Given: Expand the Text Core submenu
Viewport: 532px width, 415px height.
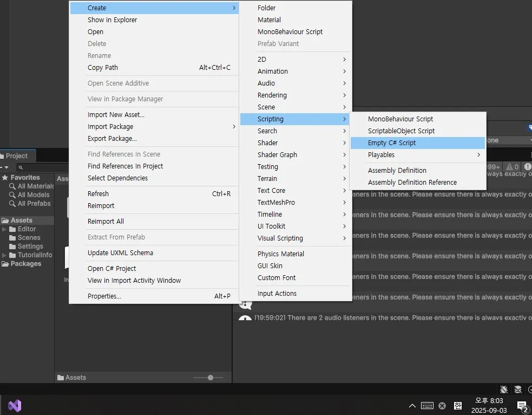Looking at the screenshot, I should tap(295, 191).
